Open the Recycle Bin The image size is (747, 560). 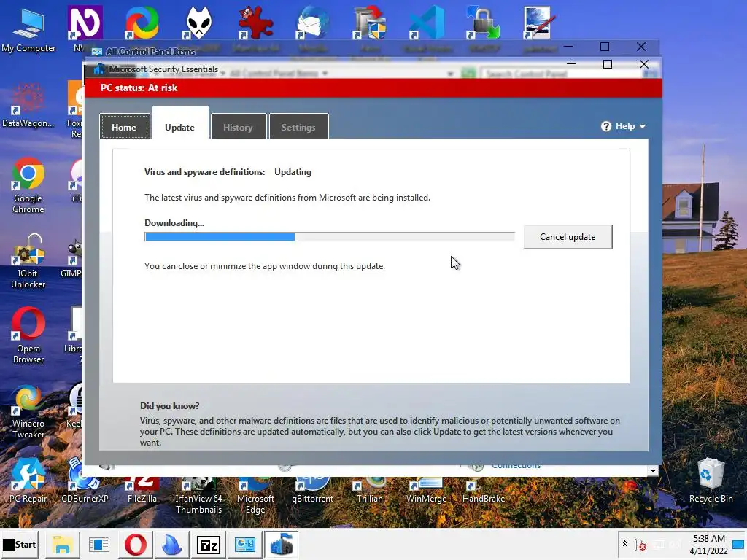click(711, 480)
